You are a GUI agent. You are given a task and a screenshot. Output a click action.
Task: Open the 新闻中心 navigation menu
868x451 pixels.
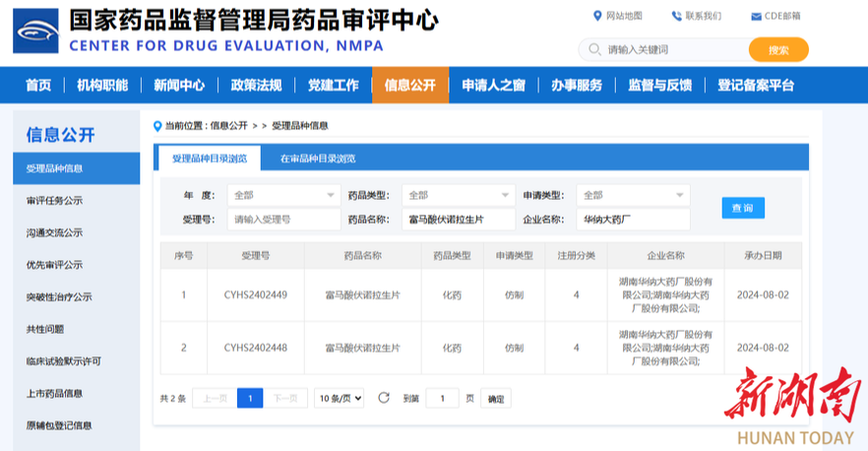[x=179, y=85]
